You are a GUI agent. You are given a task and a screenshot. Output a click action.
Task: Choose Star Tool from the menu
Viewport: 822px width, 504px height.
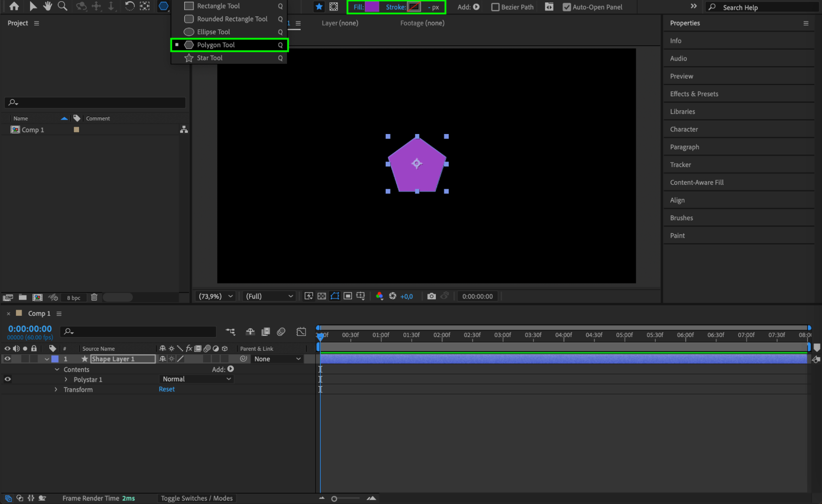coord(210,58)
